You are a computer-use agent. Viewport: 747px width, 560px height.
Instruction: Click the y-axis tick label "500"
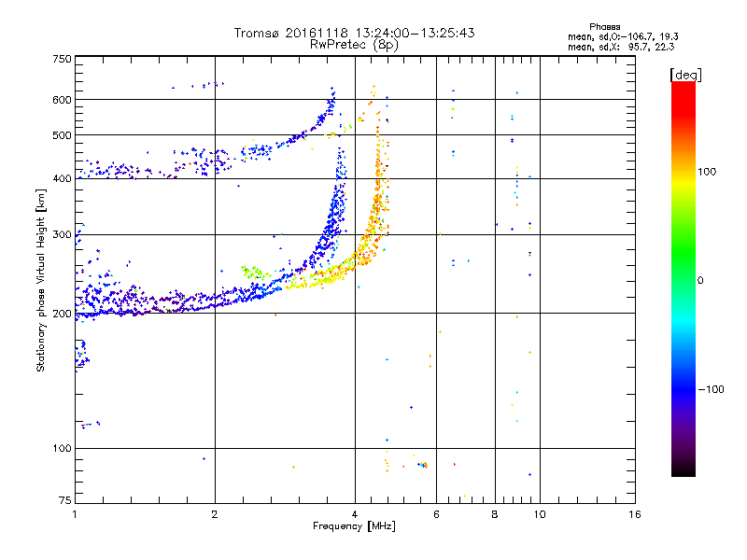(x=62, y=135)
